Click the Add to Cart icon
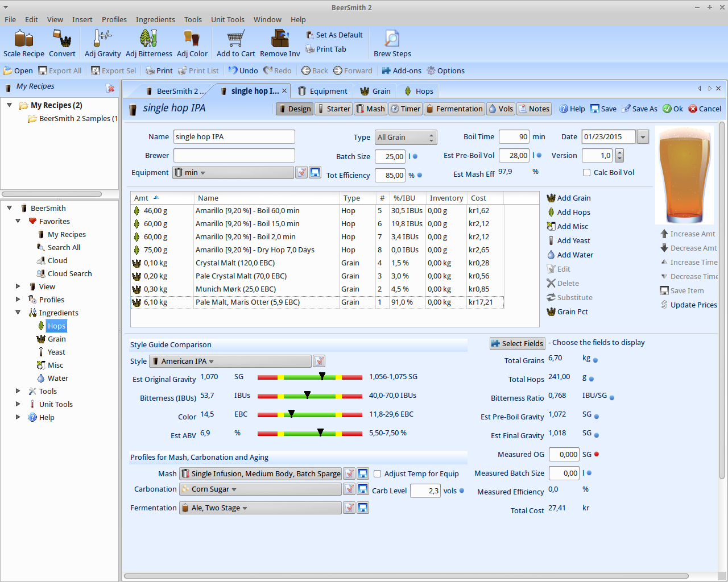Viewport: 728px width, 582px height. click(x=235, y=43)
